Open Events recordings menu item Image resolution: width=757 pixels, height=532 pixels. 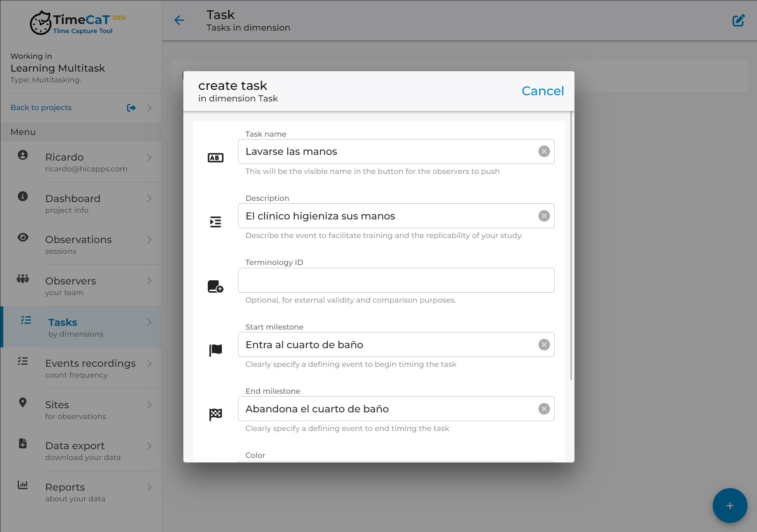[x=90, y=368]
